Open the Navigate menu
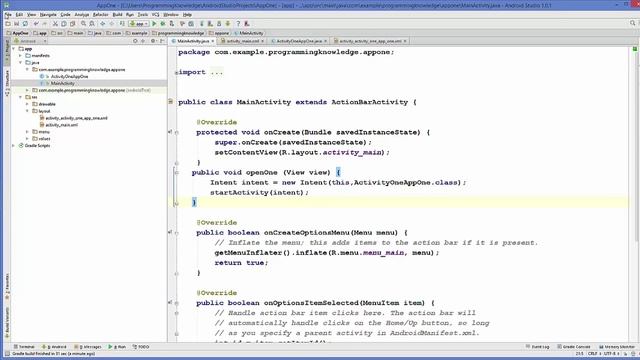 [x=48, y=15]
